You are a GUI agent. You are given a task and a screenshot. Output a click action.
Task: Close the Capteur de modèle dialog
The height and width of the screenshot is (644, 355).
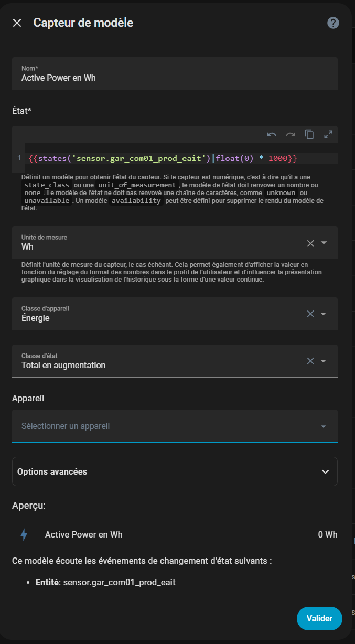tap(17, 23)
